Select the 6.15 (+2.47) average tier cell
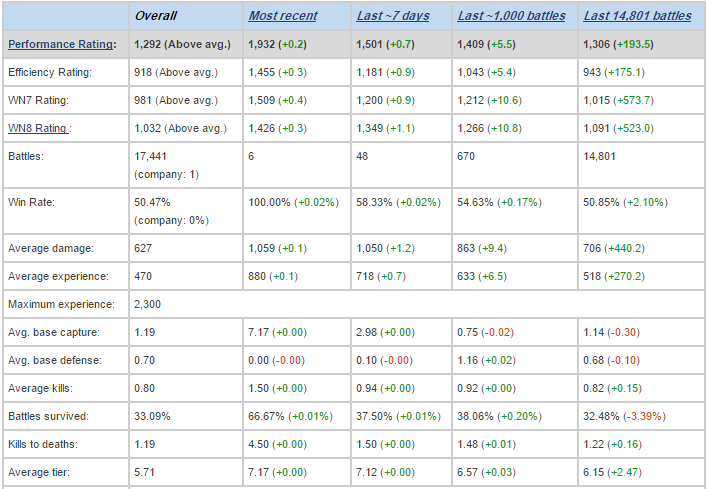Image resolution: width=707 pixels, height=489 pixels. 612,472
